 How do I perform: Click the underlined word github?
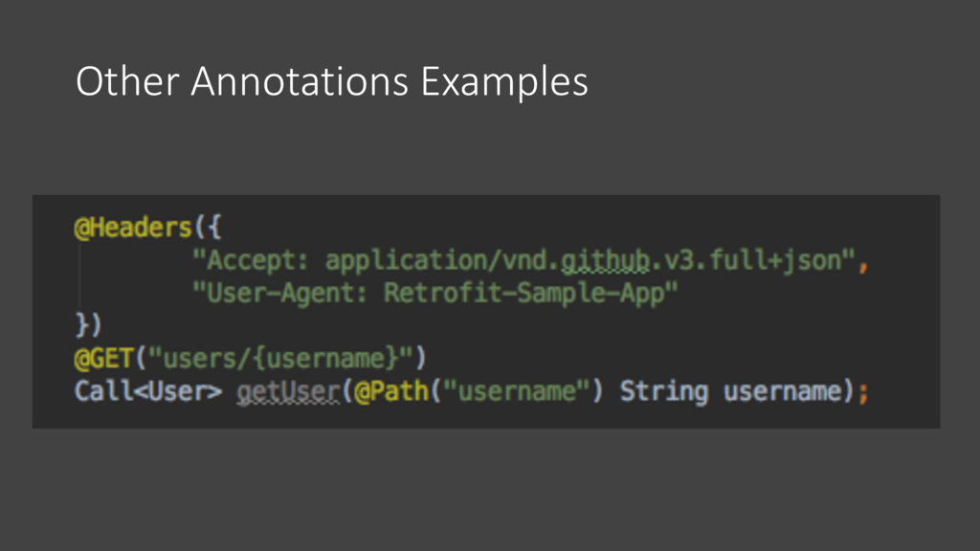pos(605,261)
